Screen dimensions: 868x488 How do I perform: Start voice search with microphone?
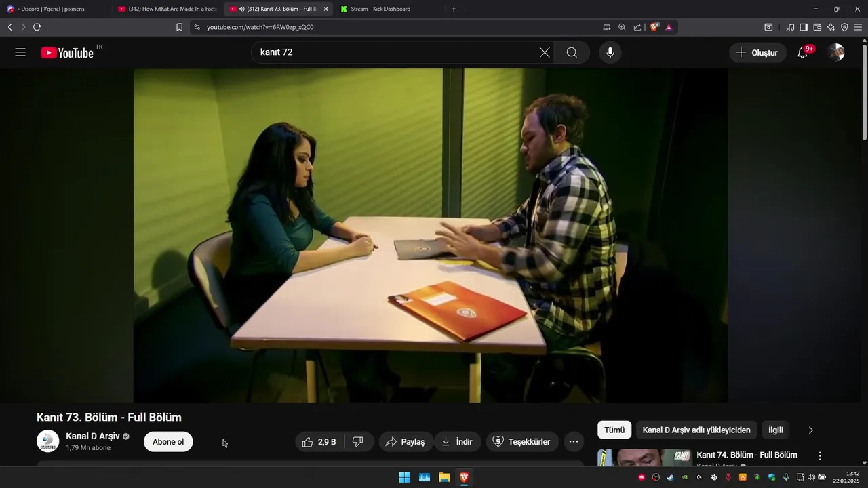tap(610, 52)
